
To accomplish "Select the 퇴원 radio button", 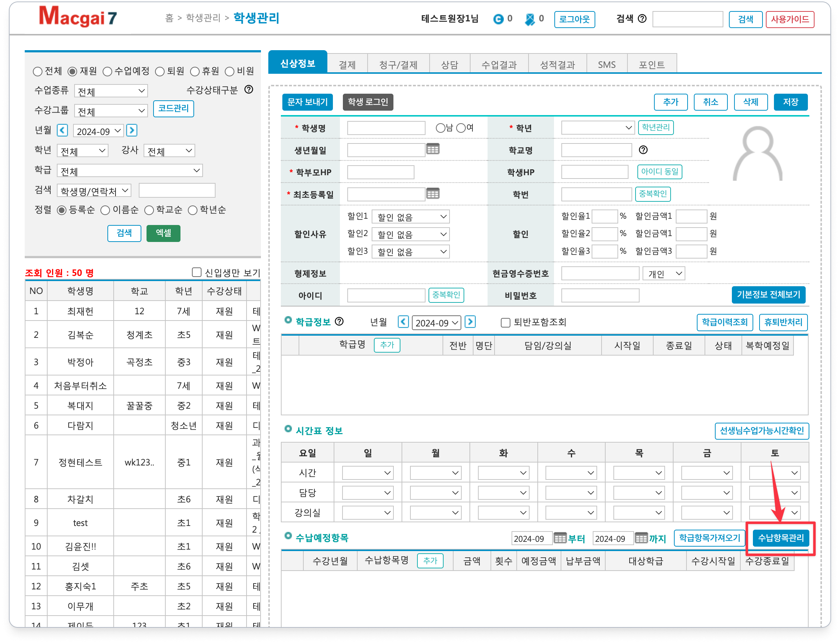I will (x=160, y=72).
